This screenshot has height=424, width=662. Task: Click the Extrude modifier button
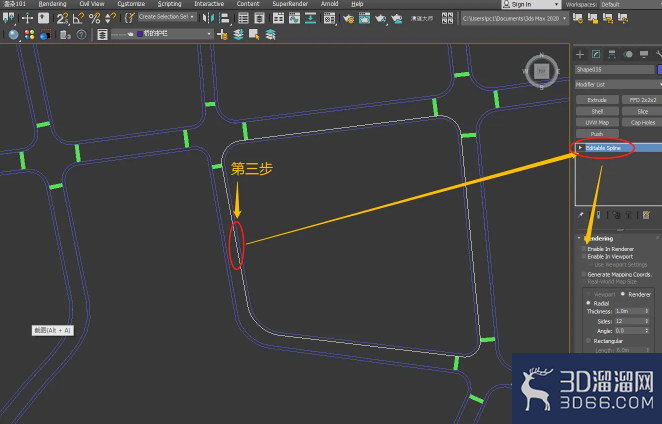coord(597,100)
